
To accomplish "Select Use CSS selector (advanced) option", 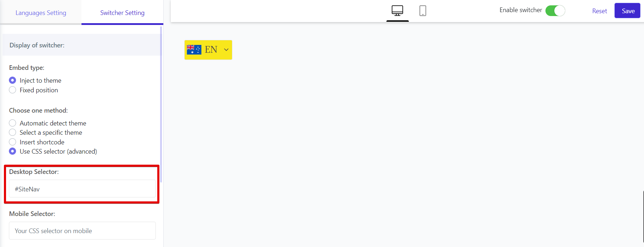I will [x=12, y=151].
